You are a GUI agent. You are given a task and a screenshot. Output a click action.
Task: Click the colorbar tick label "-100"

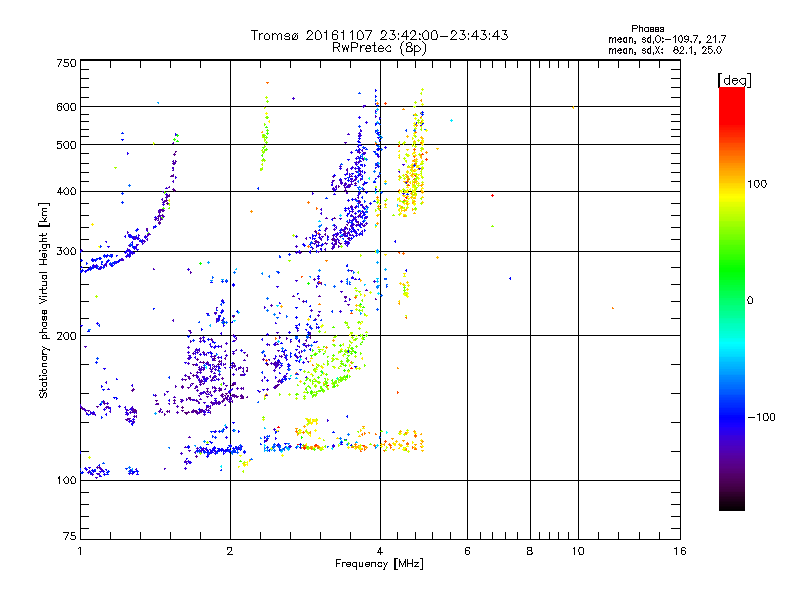tap(761, 417)
